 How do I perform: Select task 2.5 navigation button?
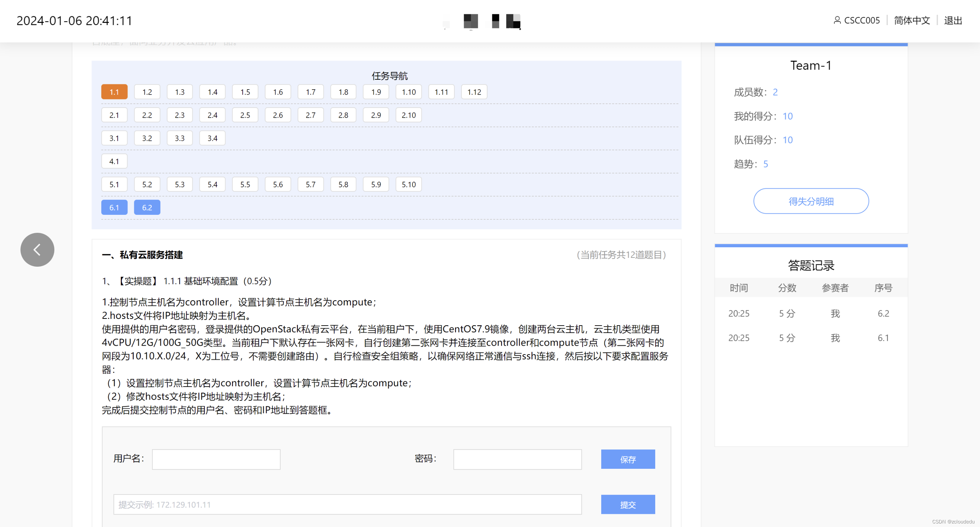pos(245,115)
